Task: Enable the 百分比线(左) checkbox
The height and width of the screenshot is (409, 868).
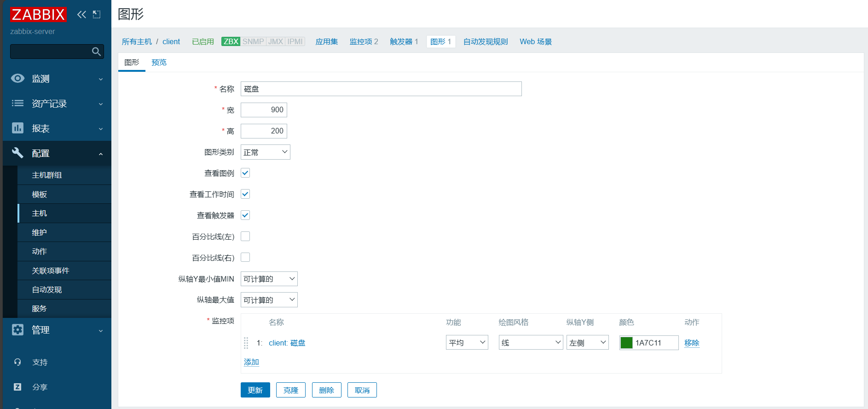Action: click(x=245, y=236)
